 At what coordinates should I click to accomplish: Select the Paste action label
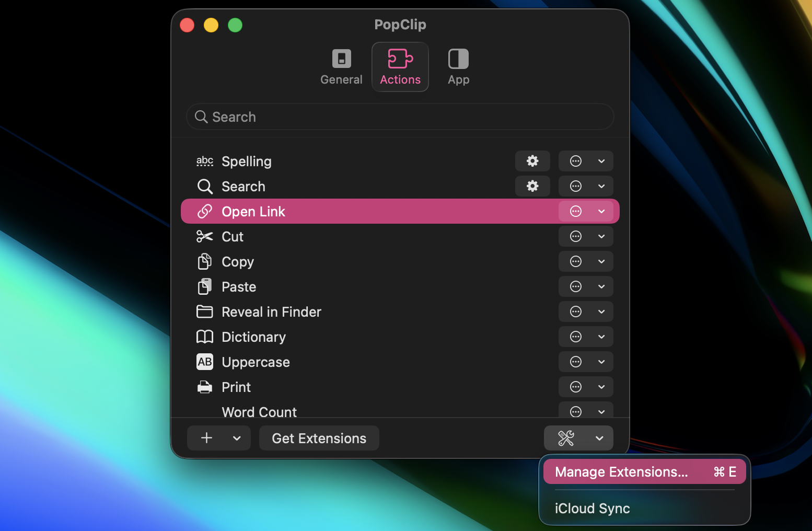click(x=239, y=287)
